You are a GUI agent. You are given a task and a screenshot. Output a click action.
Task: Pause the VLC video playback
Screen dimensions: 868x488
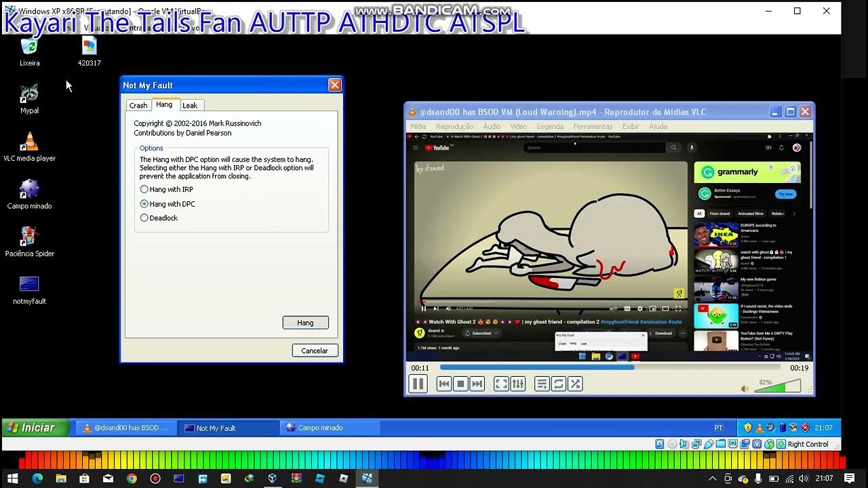coord(418,384)
